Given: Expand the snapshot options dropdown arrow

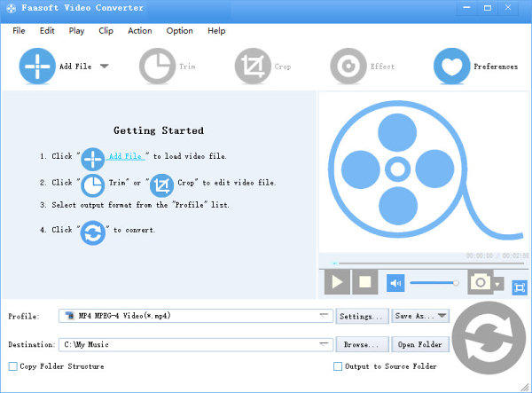Looking at the screenshot, I should coord(497,284).
